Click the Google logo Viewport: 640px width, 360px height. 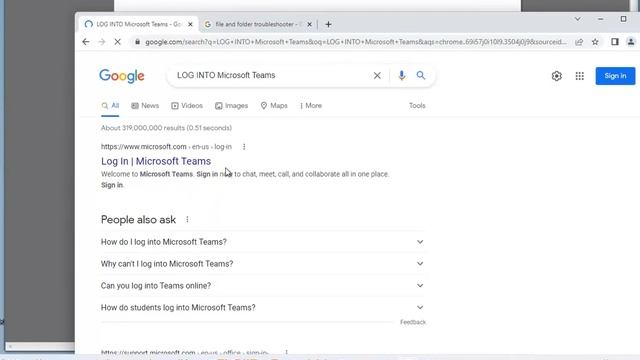122,76
